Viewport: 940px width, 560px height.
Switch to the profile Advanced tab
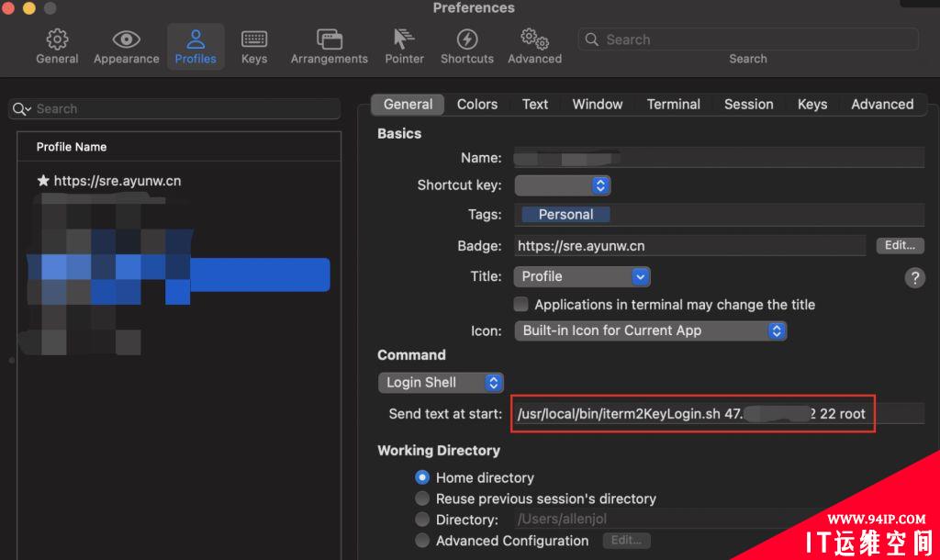point(882,105)
